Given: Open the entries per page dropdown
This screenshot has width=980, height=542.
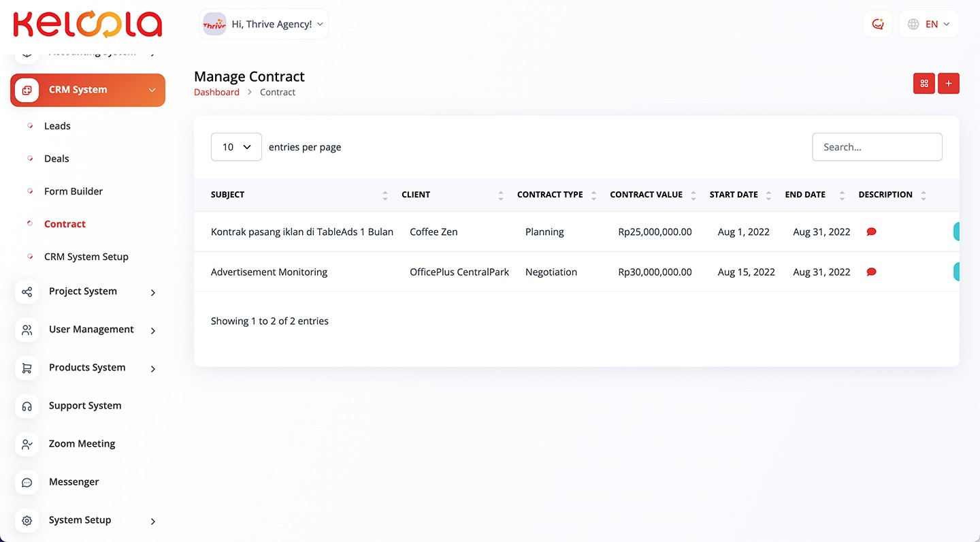Looking at the screenshot, I should pos(236,147).
